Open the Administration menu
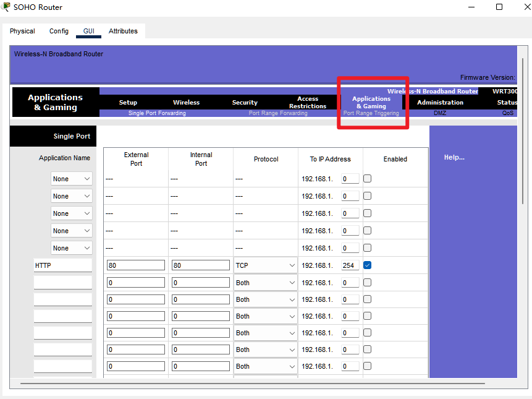This screenshot has width=532, height=399. point(440,102)
